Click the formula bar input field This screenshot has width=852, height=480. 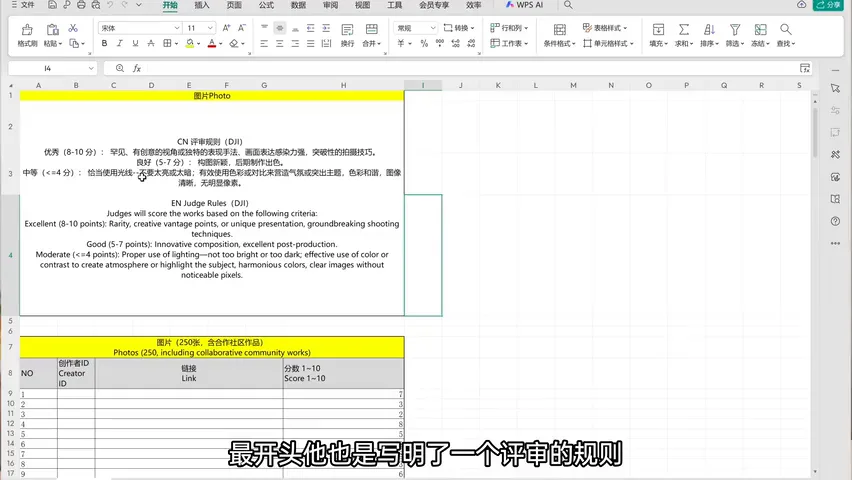pyautogui.click(x=470, y=68)
